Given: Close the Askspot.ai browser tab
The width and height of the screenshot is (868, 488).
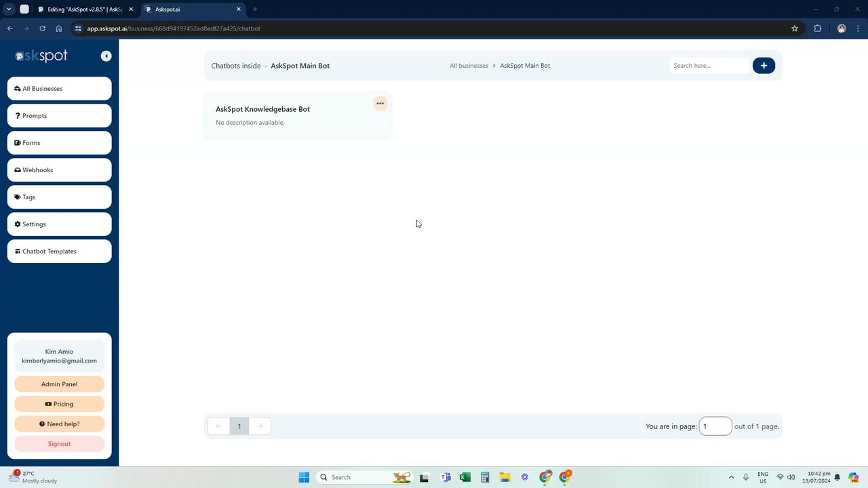Looking at the screenshot, I should 239,9.
